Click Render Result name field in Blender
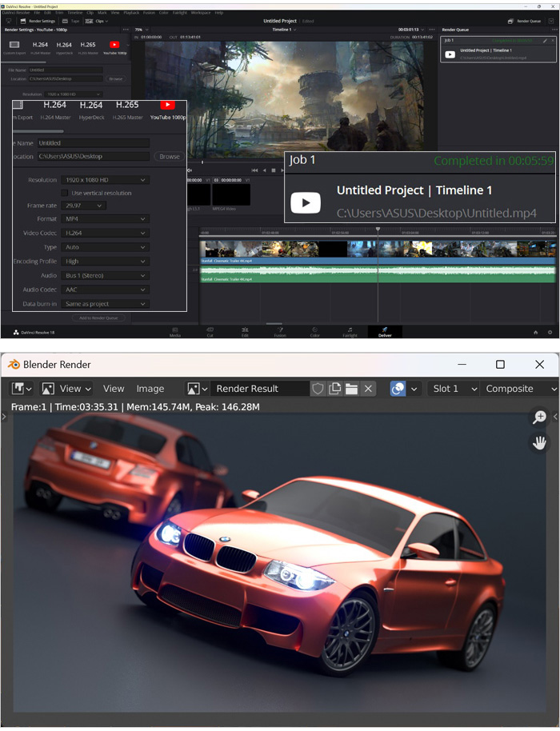 tap(260, 389)
